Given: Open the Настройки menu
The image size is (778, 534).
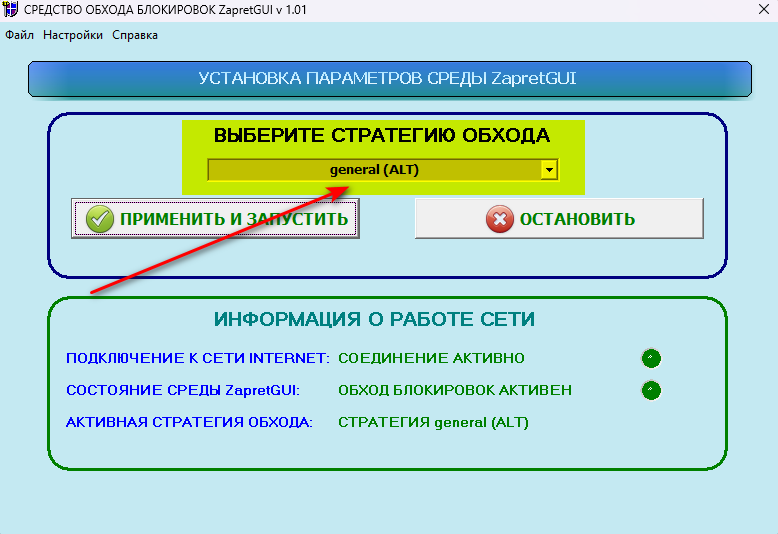Looking at the screenshot, I should pyautogui.click(x=73, y=35).
